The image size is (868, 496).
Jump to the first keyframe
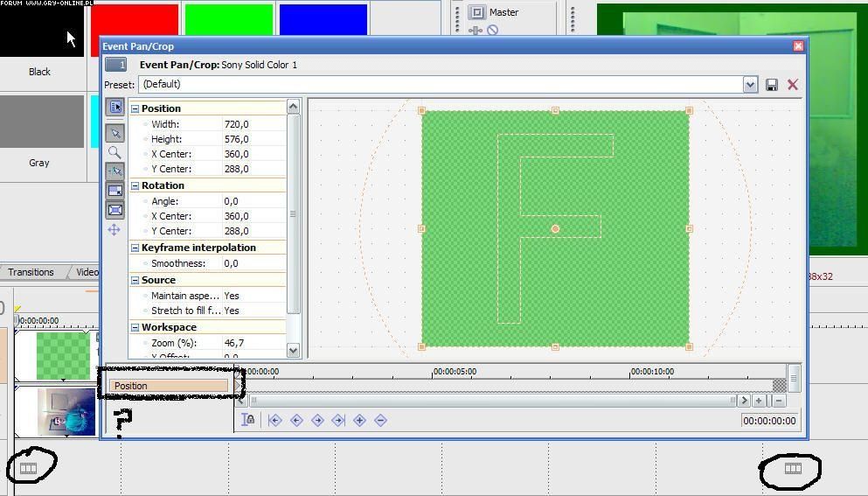[x=275, y=421]
